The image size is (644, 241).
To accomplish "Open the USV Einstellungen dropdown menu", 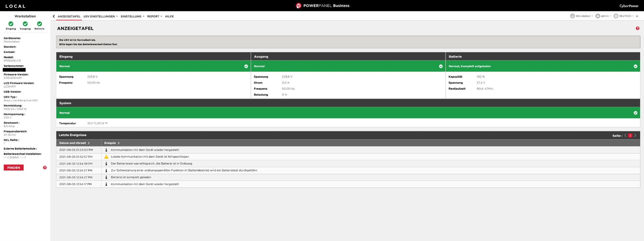I will click(x=100, y=16).
